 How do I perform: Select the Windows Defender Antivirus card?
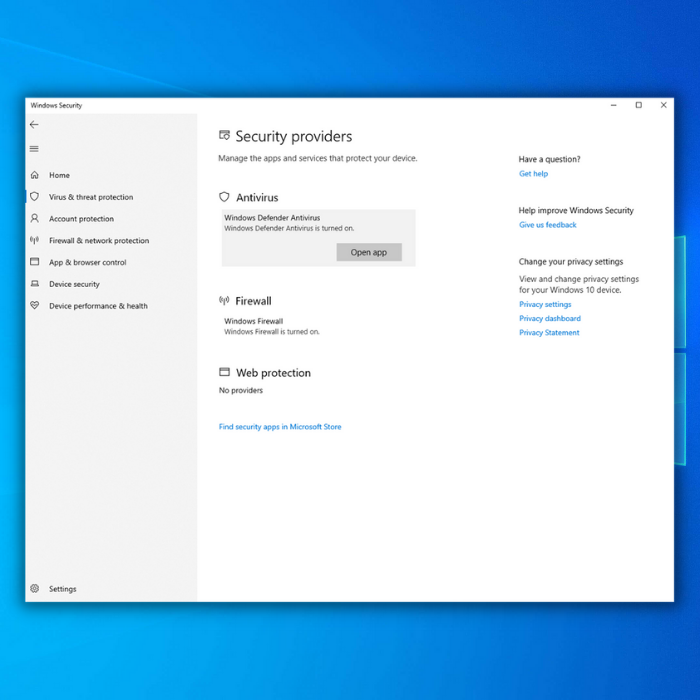pos(318,238)
